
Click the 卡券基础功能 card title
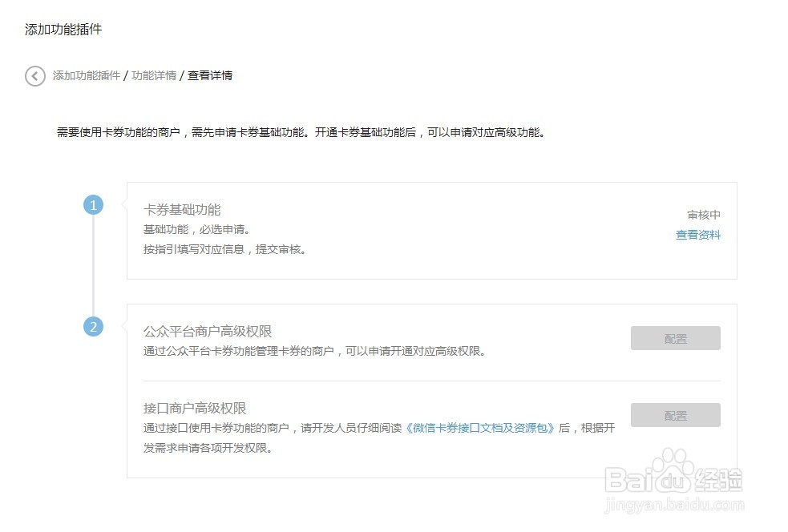coord(182,210)
